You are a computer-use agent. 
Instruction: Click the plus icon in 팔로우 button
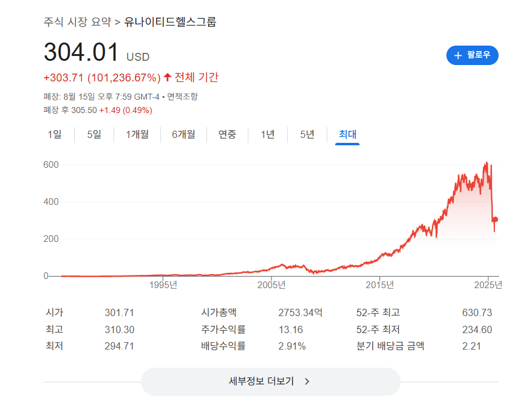point(458,55)
